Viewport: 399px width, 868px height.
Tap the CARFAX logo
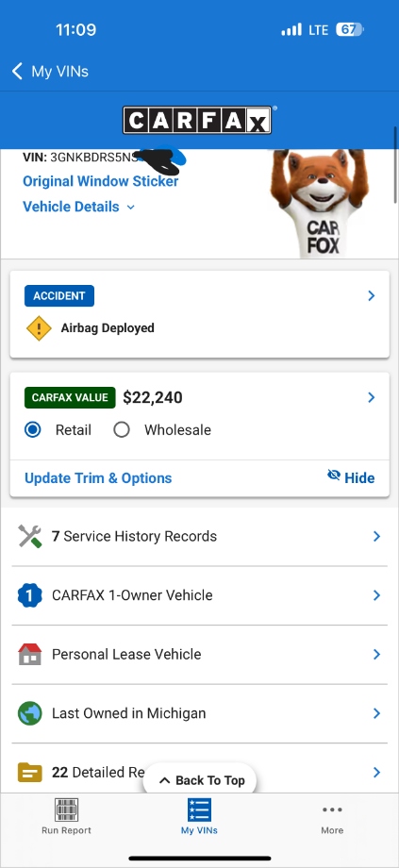coord(197,120)
